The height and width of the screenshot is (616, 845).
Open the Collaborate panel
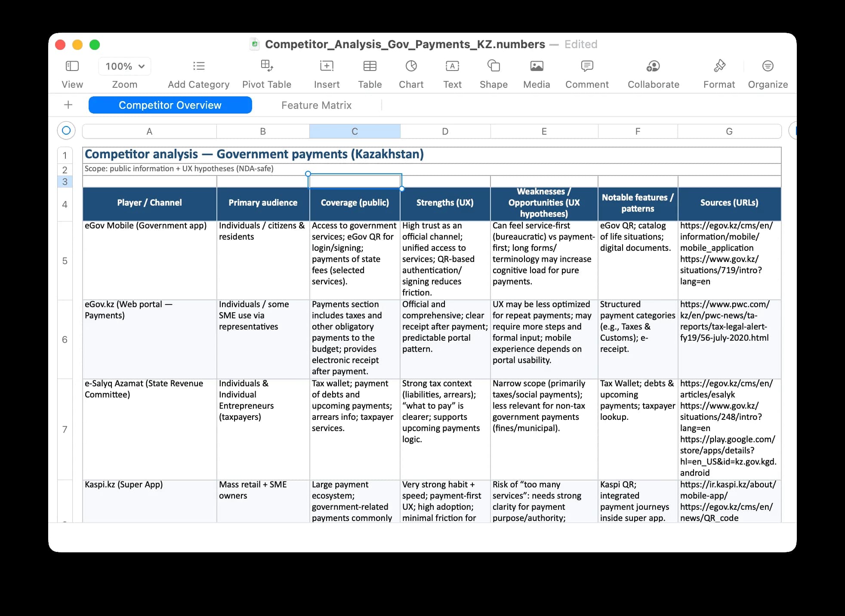(x=653, y=72)
